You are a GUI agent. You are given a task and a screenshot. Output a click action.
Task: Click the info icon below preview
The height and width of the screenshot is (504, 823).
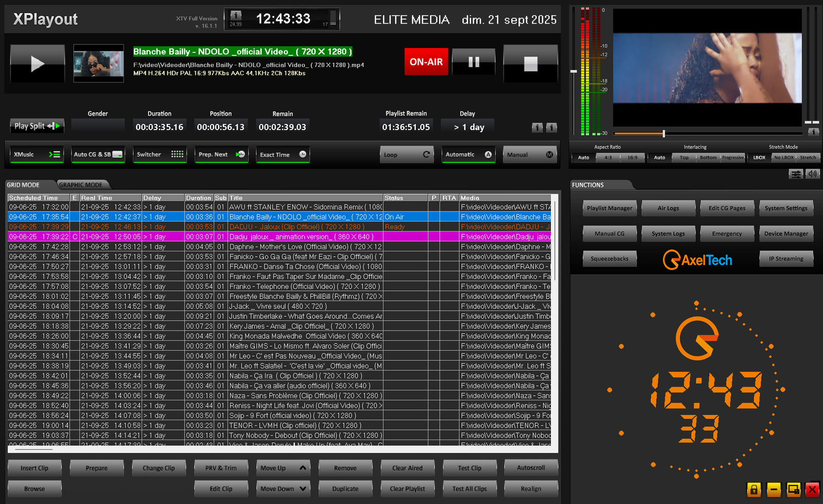pyautogui.click(x=813, y=132)
